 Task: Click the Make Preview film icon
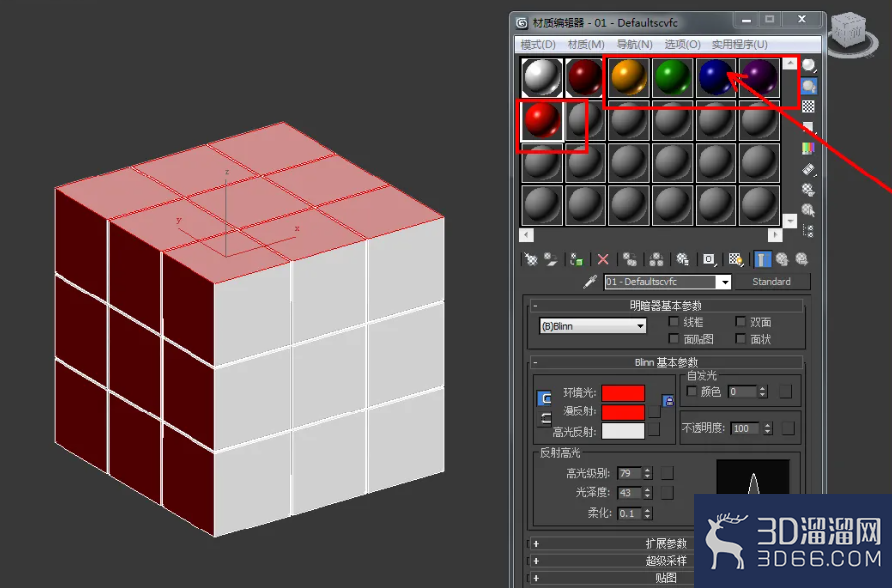[x=809, y=169]
